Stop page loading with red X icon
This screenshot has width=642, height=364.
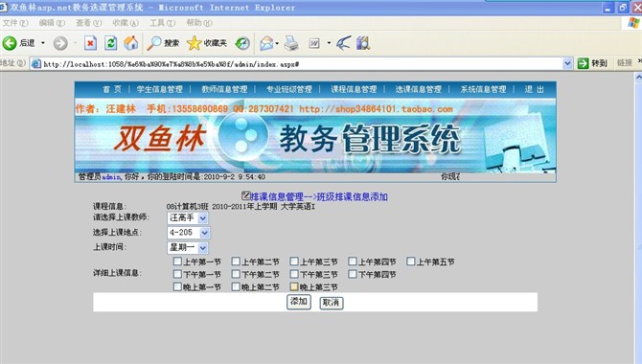90,43
